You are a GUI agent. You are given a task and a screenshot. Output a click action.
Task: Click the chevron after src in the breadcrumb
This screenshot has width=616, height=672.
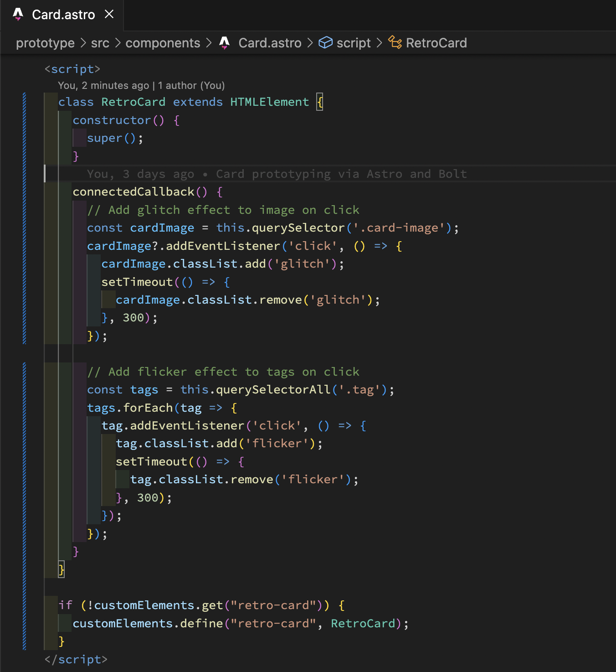(118, 43)
